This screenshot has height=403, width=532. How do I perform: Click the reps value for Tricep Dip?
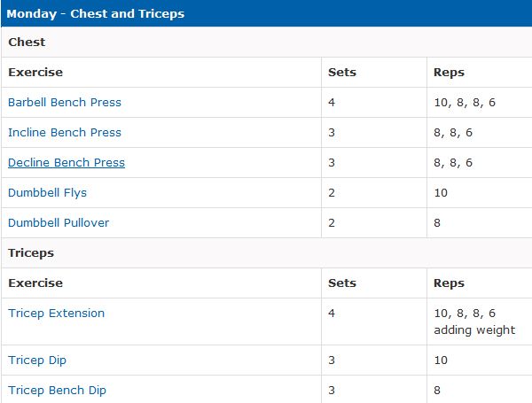[441, 360]
